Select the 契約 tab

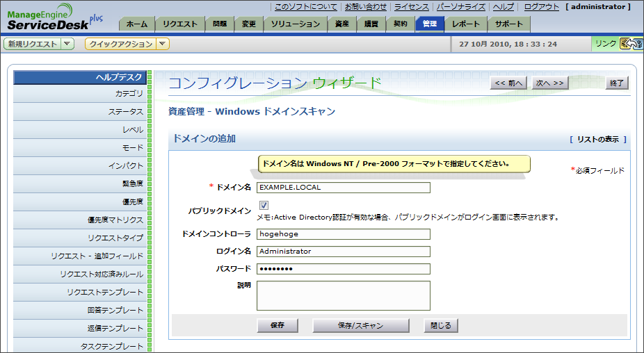(x=400, y=24)
